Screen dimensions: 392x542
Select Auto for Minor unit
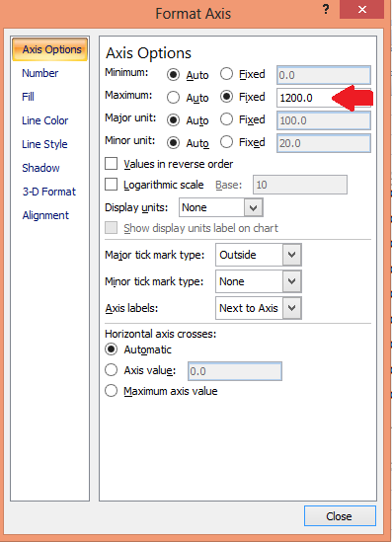(173, 143)
